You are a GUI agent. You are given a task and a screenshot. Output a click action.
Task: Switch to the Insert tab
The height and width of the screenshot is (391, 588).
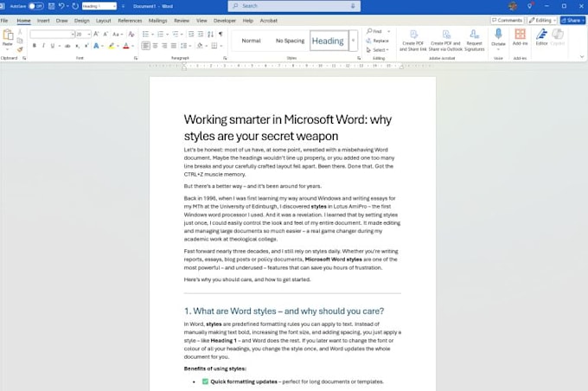click(43, 21)
